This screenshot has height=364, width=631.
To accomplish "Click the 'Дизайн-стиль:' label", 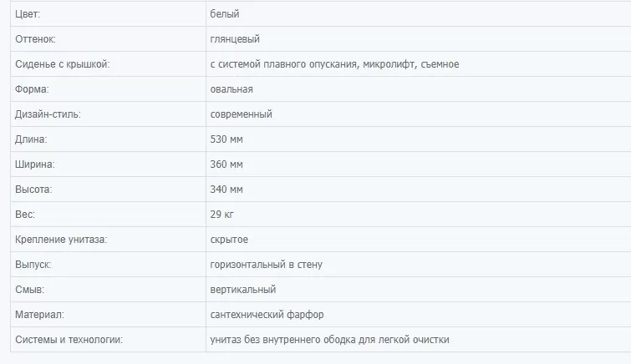I will (x=48, y=114).
